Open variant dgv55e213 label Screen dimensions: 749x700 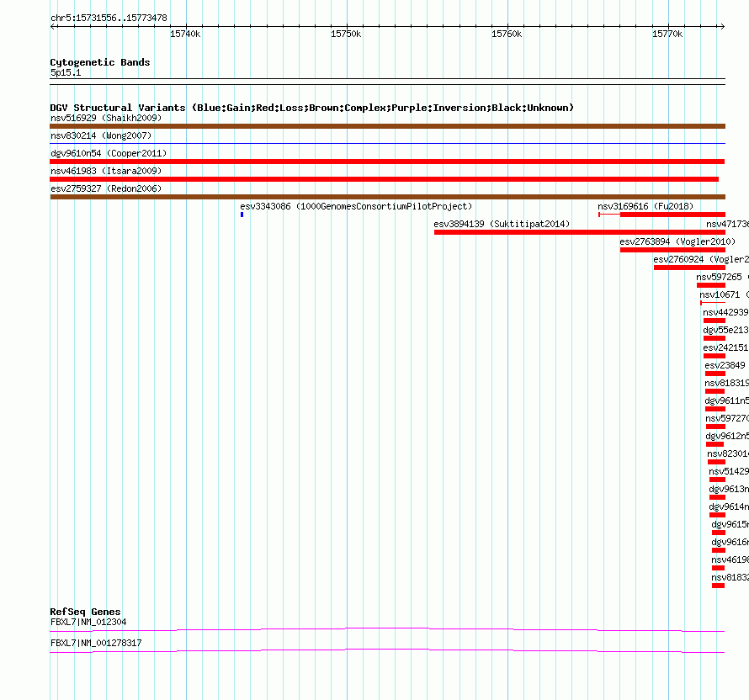pyautogui.click(x=725, y=330)
